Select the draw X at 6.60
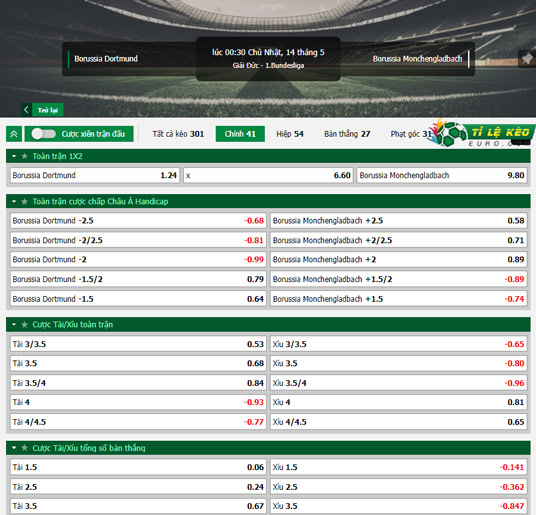 (x=268, y=175)
